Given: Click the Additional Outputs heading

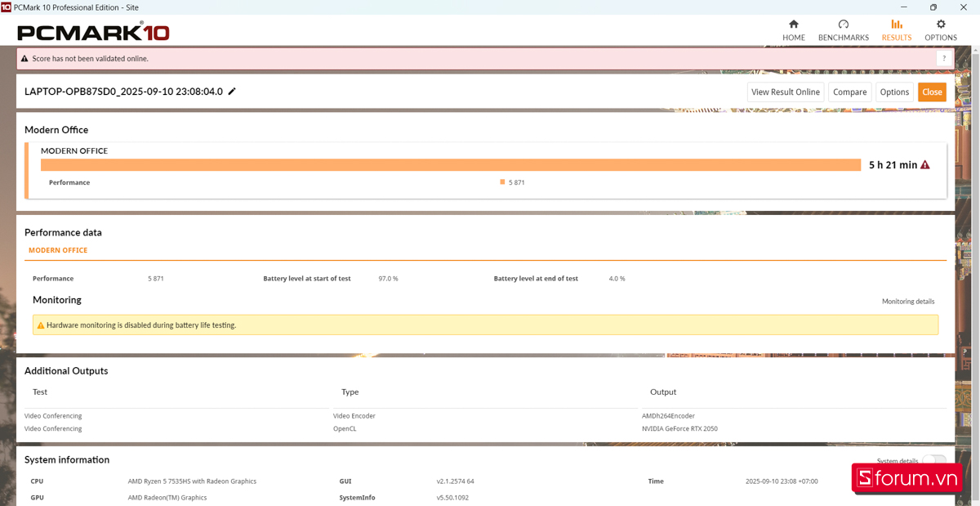Looking at the screenshot, I should click(66, 371).
